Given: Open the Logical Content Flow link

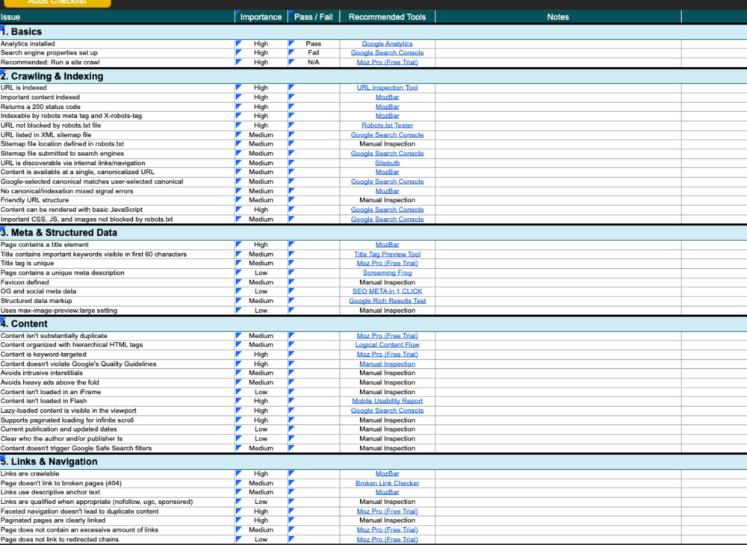Looking at the screenshot, I should click(387, 345).
